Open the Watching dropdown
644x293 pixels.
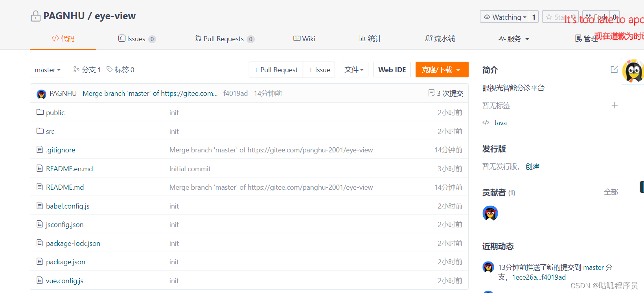coord(504,17)
